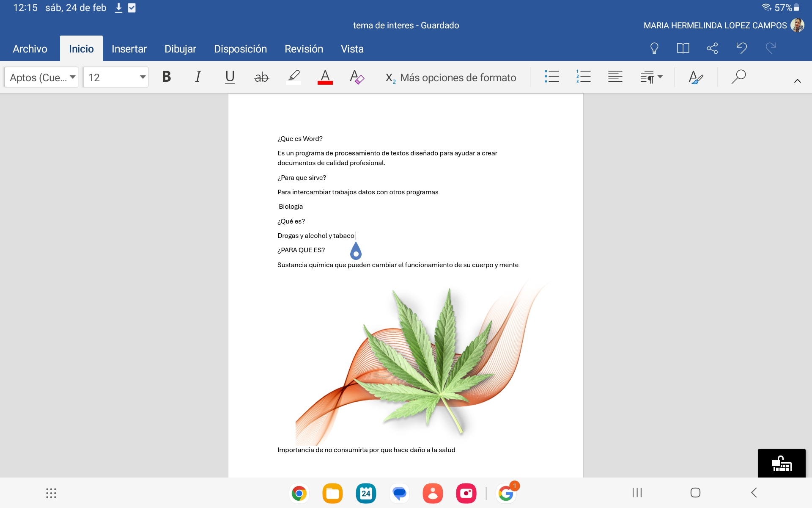
Task: Expand the font size 12 dropdown
Action: tap(143, 77)
